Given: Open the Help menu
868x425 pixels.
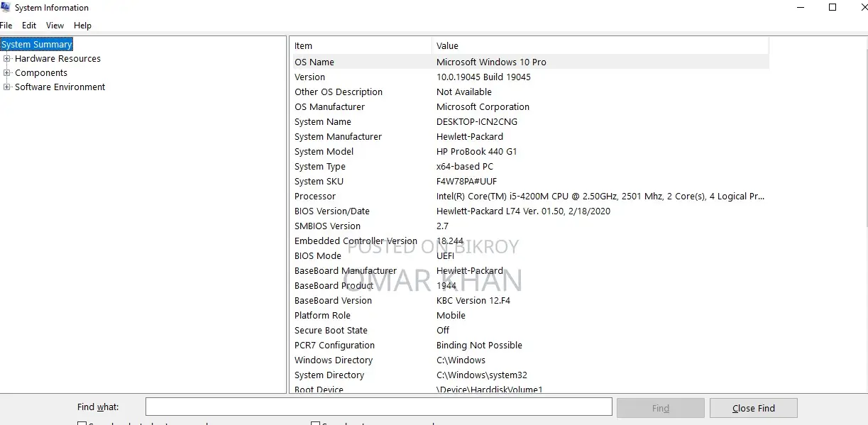Looking at the screenshot, I should point(83,26).
